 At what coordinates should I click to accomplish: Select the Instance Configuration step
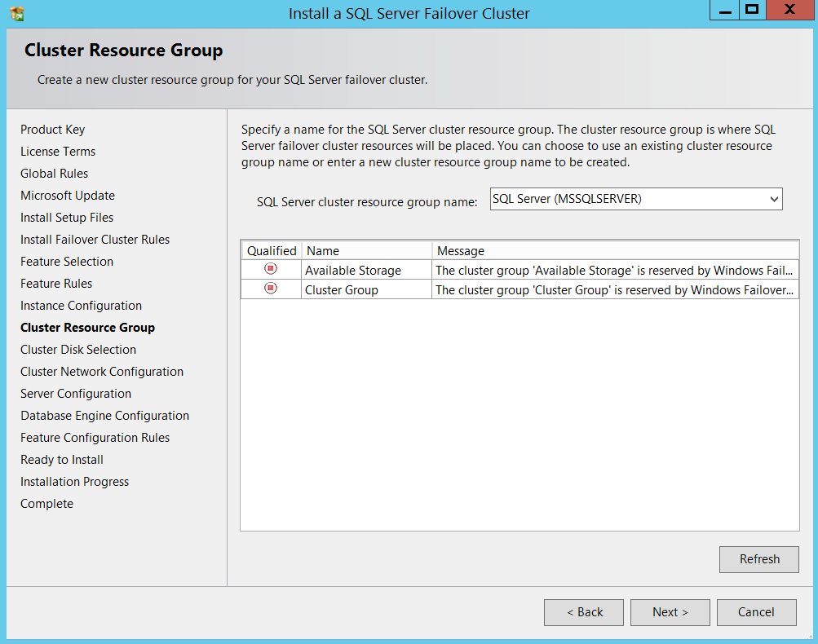pyautogui.click(x=81, y=306)
